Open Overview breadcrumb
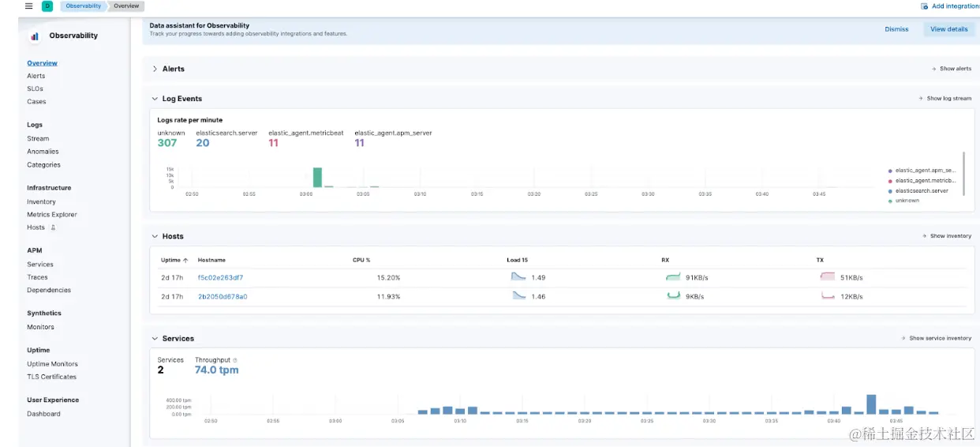 click(125, 6)
